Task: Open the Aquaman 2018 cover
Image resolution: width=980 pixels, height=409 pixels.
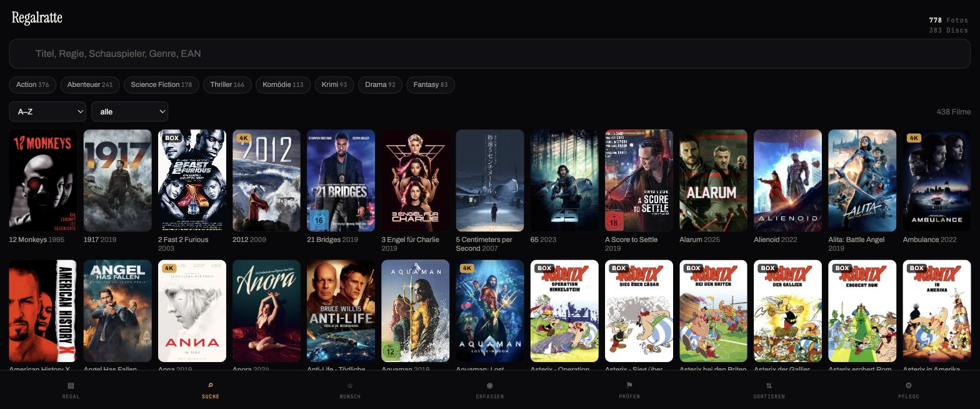Action: point(415,311)
